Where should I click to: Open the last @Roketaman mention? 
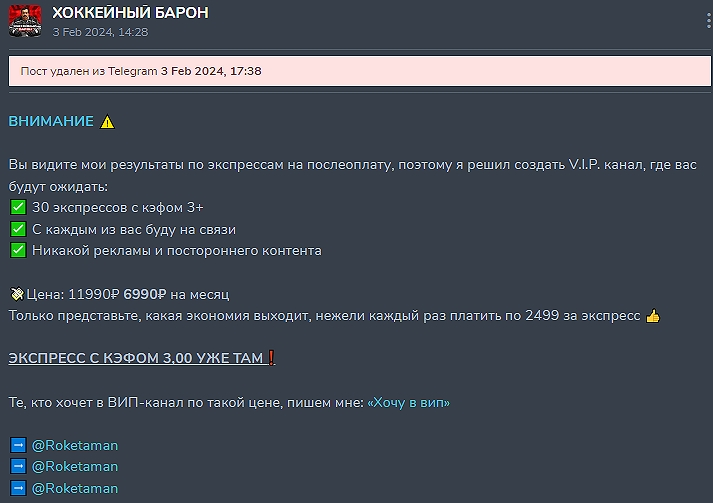coord(75,488)
